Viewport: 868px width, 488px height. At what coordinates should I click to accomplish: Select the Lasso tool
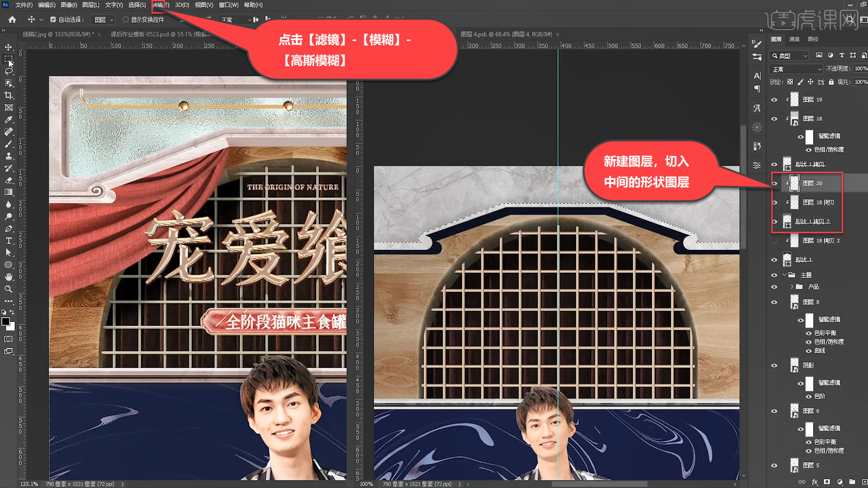click(x=8, y=71)
